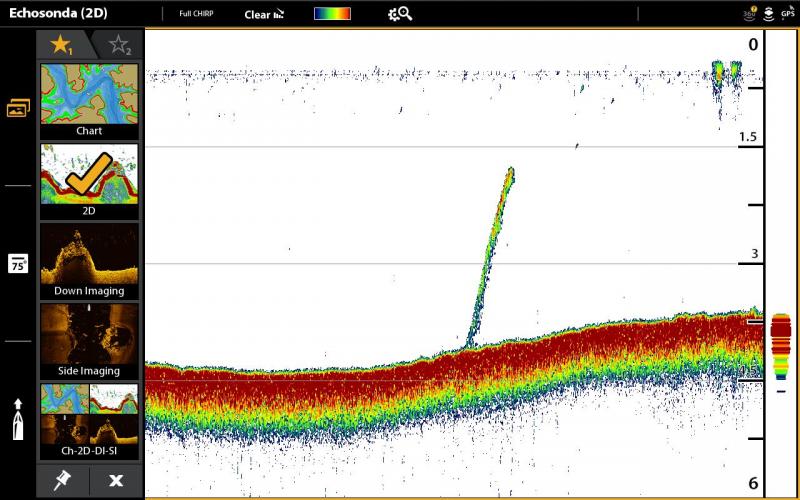Open the sonar color palette swatch

point(332,14)
